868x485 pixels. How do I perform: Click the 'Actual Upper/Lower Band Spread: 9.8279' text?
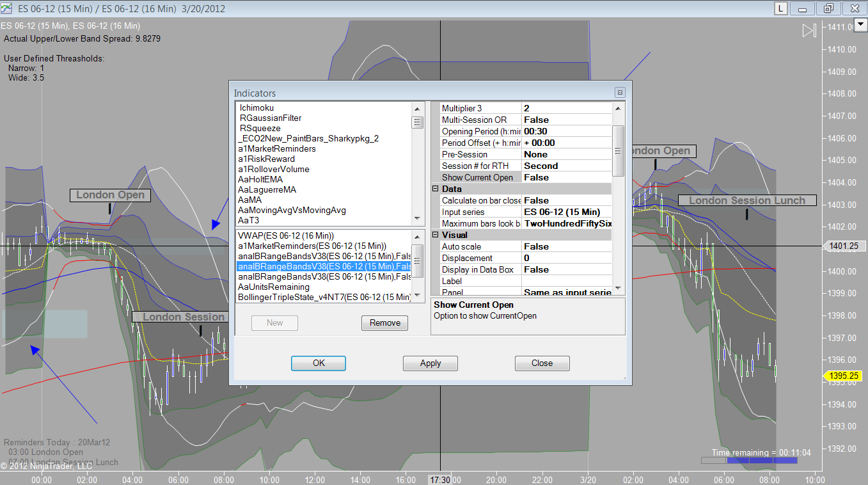[x=83, y=38]
